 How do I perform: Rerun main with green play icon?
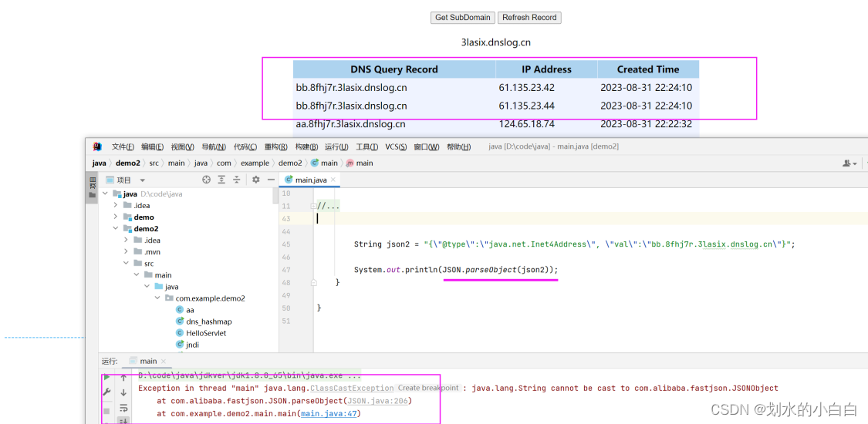106,376
